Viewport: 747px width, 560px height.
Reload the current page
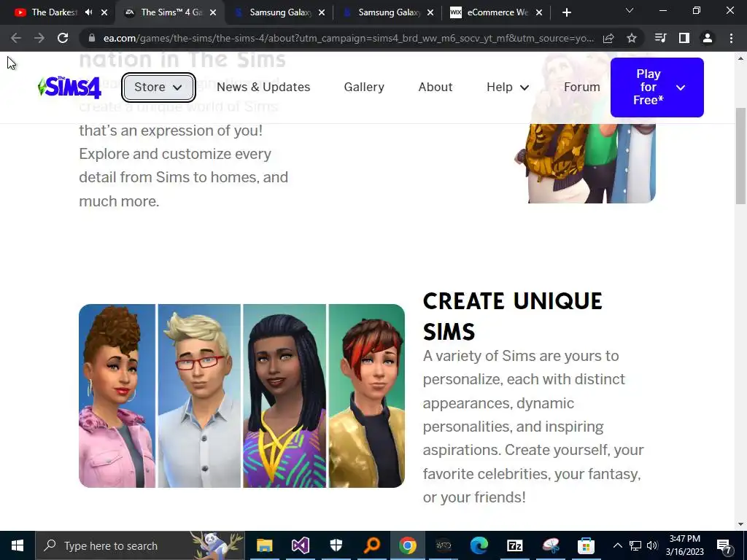(x=63, y=38)
